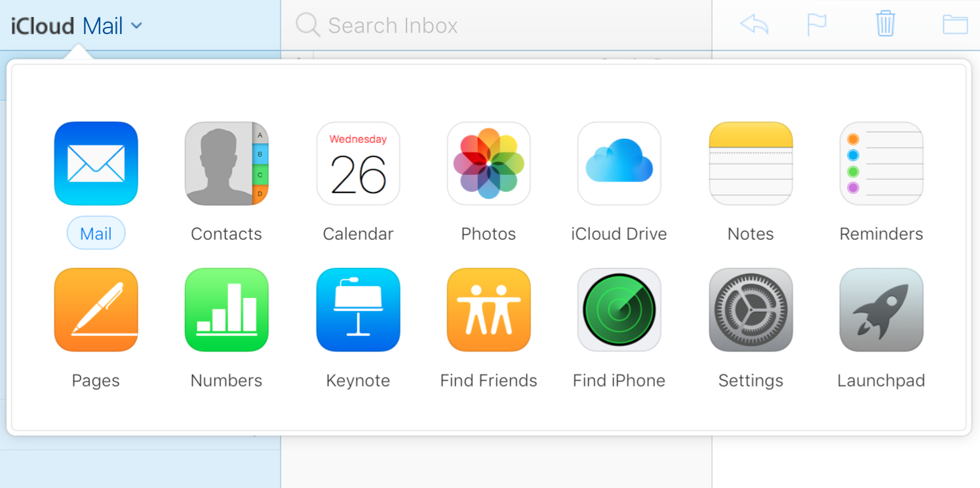
Task: Open the Launchpad rocket icon
Action: pyautogui.click(x=881, y=310)
